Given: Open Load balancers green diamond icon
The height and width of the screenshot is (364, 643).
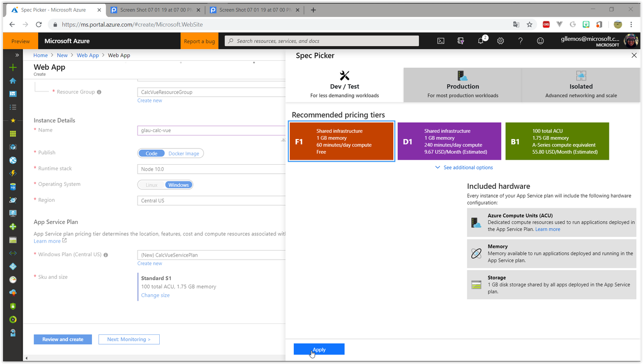Looking at the screenshot, I should pyautogui.click(x=13, y=226).
